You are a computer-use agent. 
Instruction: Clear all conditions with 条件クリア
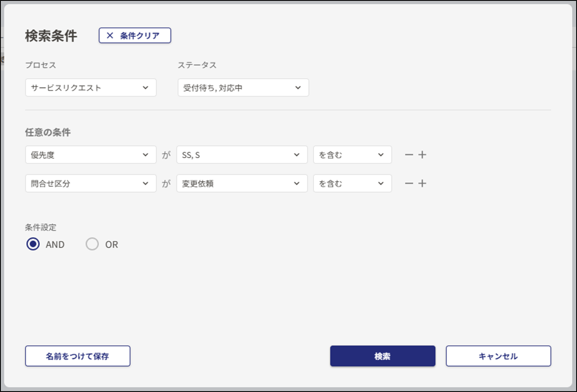[x=134, y=35]
